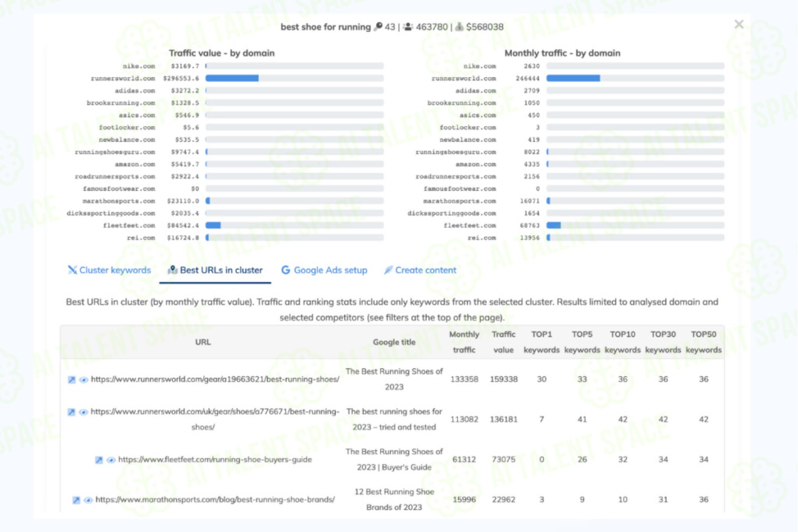Open runnersworld.com best-running-shoes gear URL
The height and width of the screenshot is (532, 798).
click(215, 379)
